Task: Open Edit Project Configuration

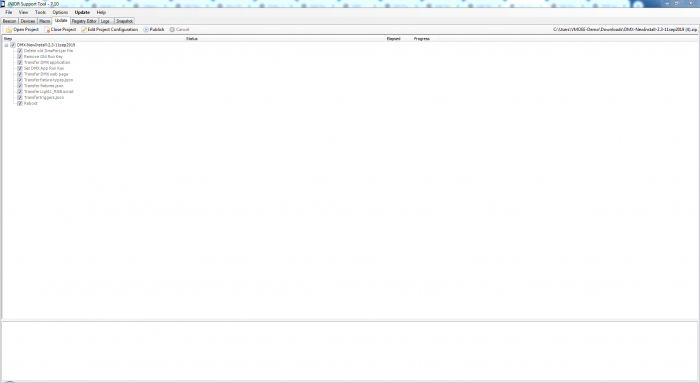Action: pos(109,29)
